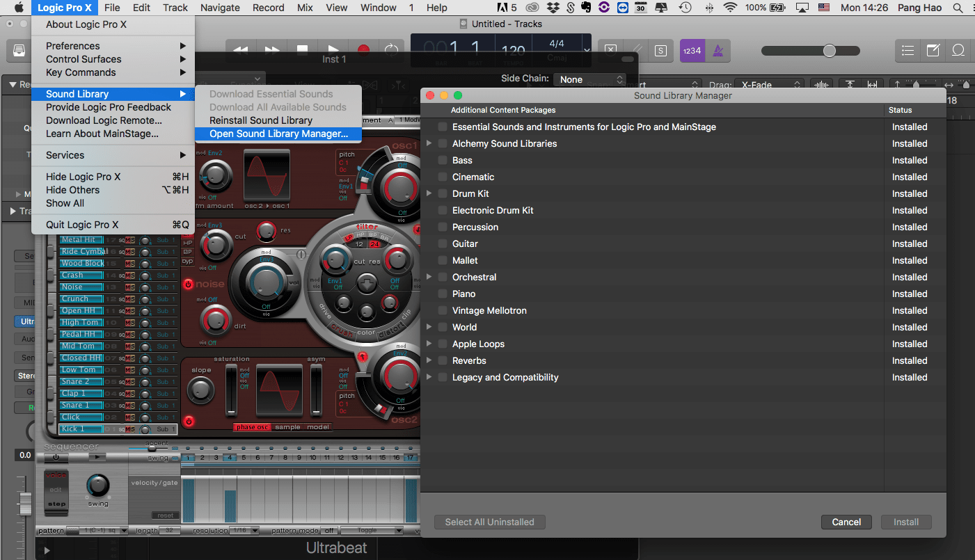Expand the Reverbs package row
Image resolution: width=975 pixels, height=560 pixels.
click(x=429, y=360)
